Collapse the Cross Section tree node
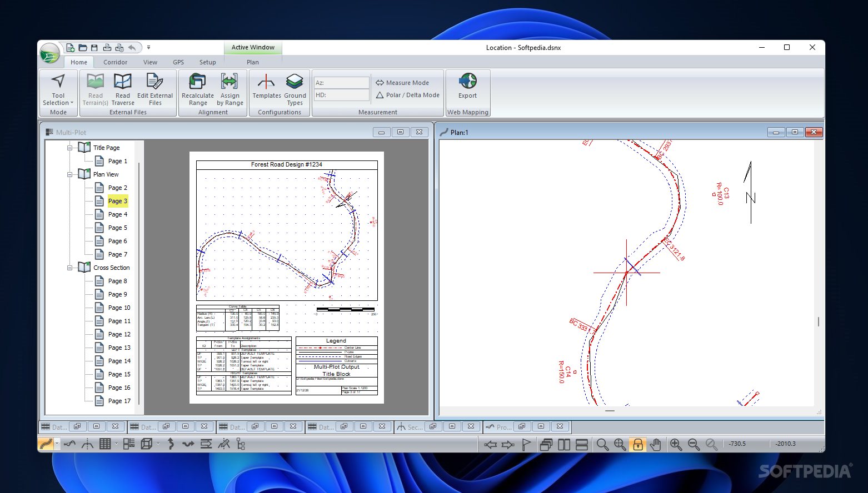 (x=70, y=268)
